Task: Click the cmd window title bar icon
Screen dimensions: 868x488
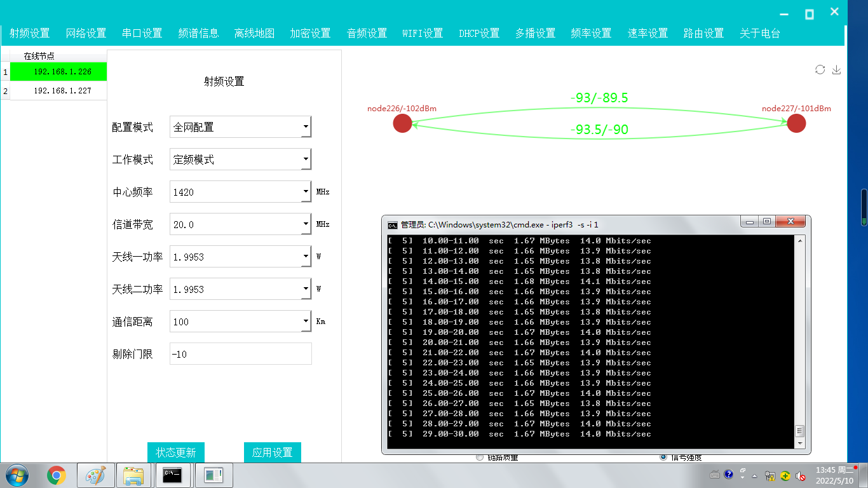Action: click(393, 224)
